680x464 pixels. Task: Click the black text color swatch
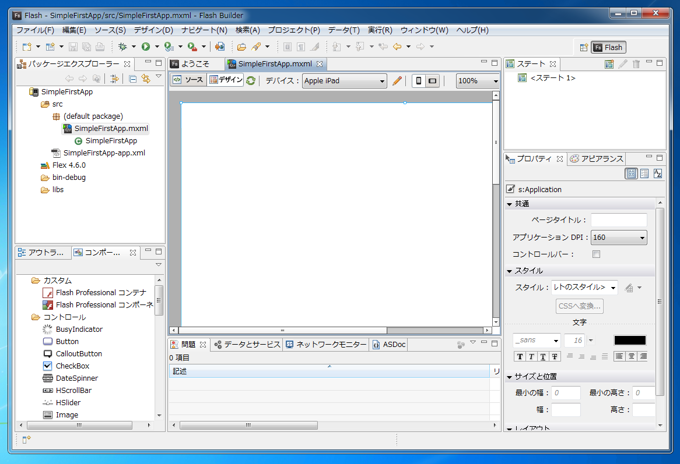(630, 340)
